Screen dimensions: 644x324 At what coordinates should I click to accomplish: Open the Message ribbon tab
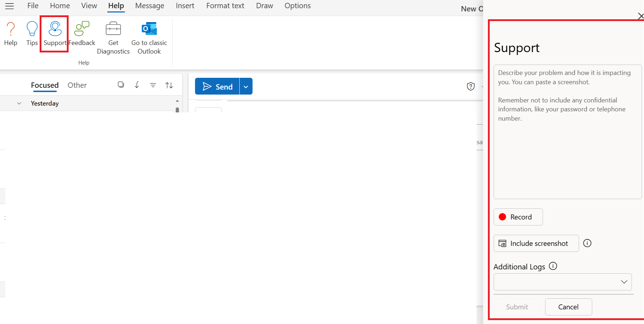pos(150,6)
